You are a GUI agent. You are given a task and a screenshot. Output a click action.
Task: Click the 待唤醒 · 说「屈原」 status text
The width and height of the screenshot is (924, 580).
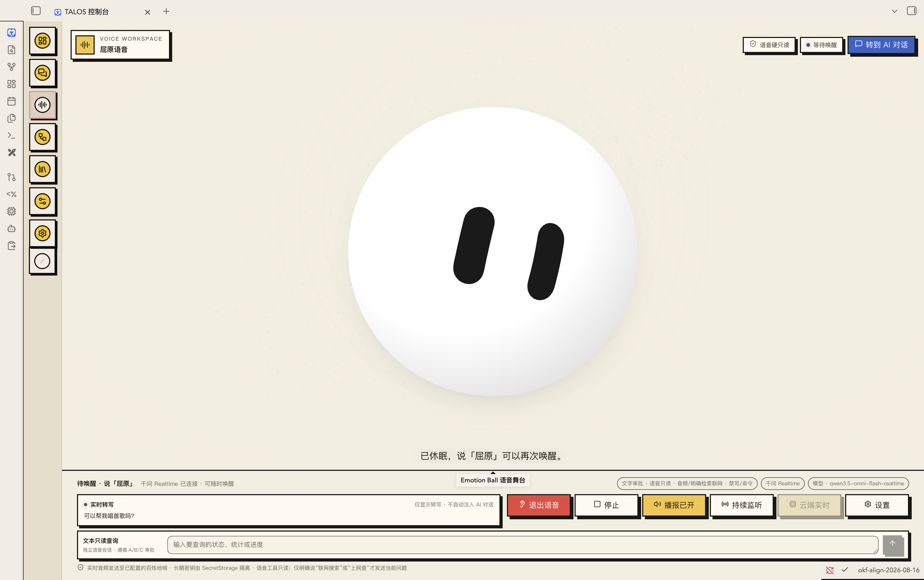click(x=105, y=484)
